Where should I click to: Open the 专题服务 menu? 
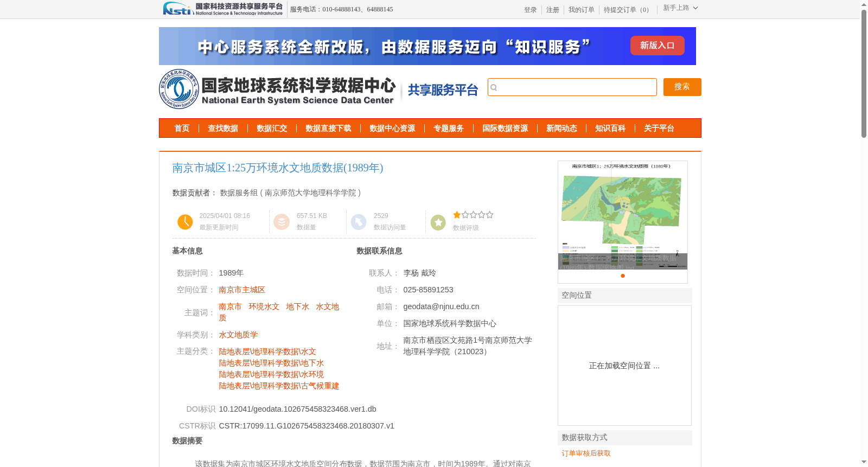(449, 129)
